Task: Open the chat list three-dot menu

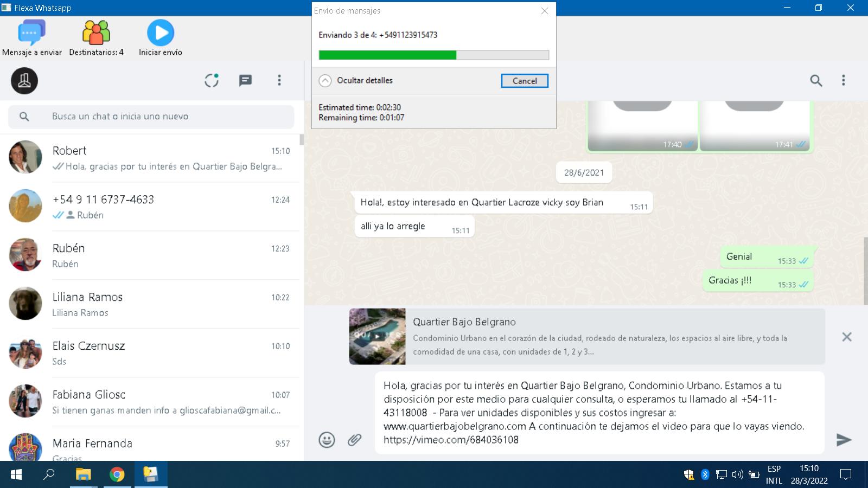Action: pyautogui.click(x=279, y=80)
